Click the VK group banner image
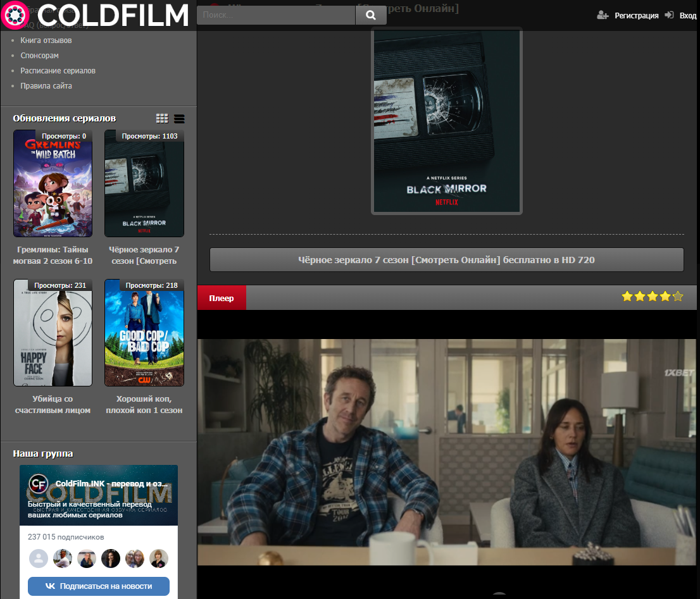Image resolution: width=700 pixels, height=599 pixels. (x=99, y=495)
